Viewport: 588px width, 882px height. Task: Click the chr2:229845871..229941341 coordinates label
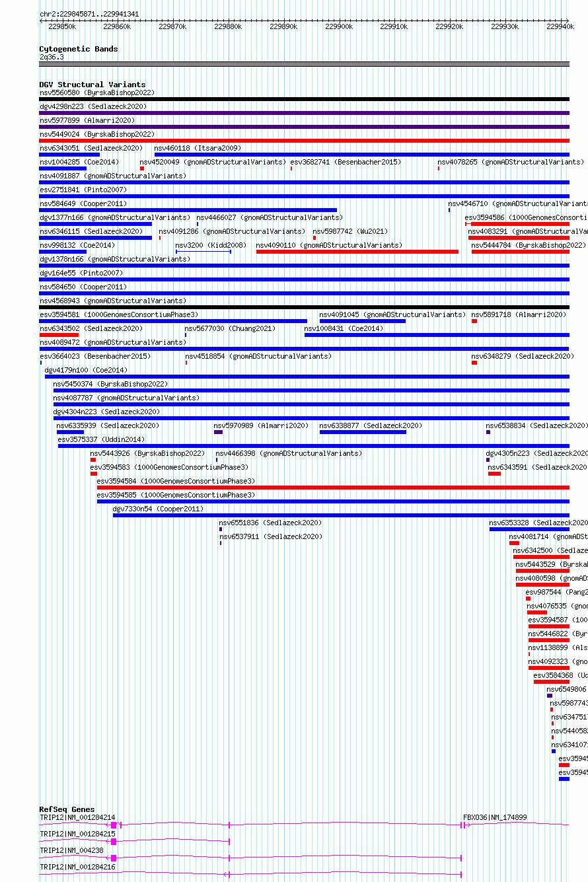pyautogui.click(x=89, y=14)
